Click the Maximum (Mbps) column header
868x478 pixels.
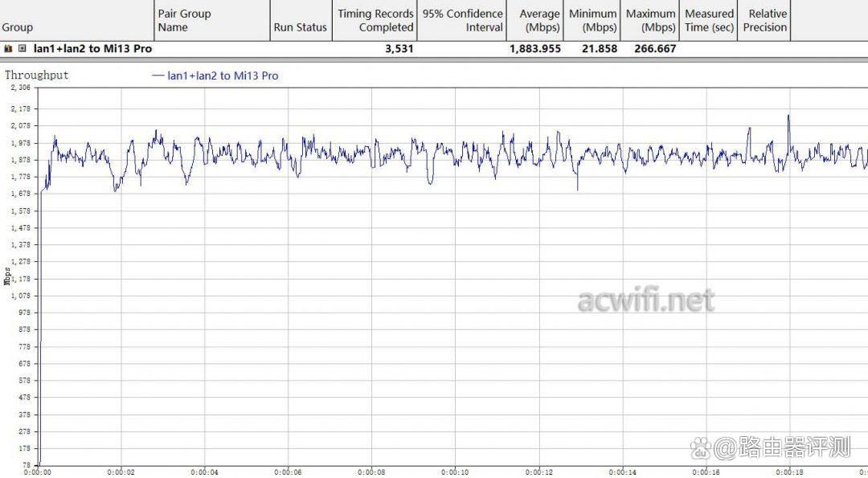point(650,20)
